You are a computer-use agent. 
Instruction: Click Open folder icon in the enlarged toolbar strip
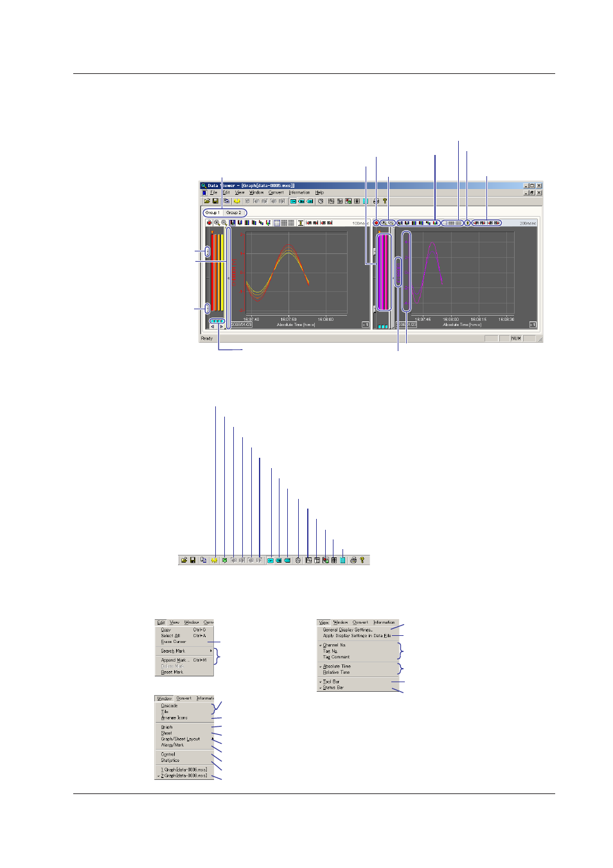(x=184, y=560)
